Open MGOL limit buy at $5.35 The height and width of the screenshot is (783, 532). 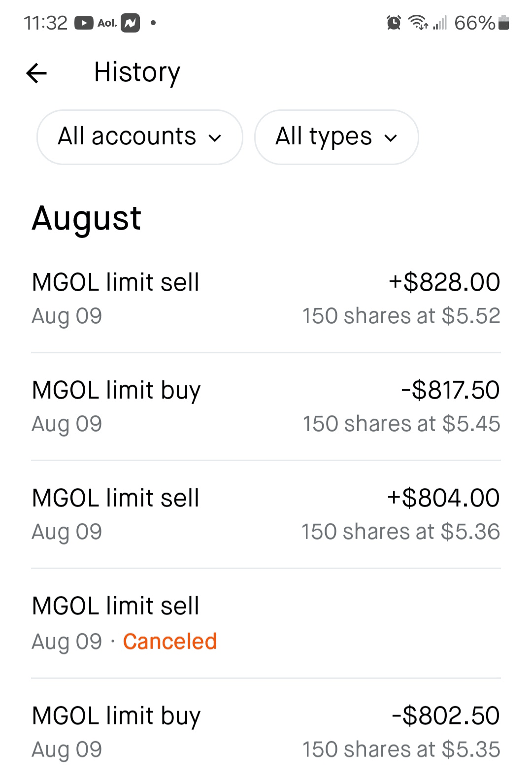tap(266, 732)
